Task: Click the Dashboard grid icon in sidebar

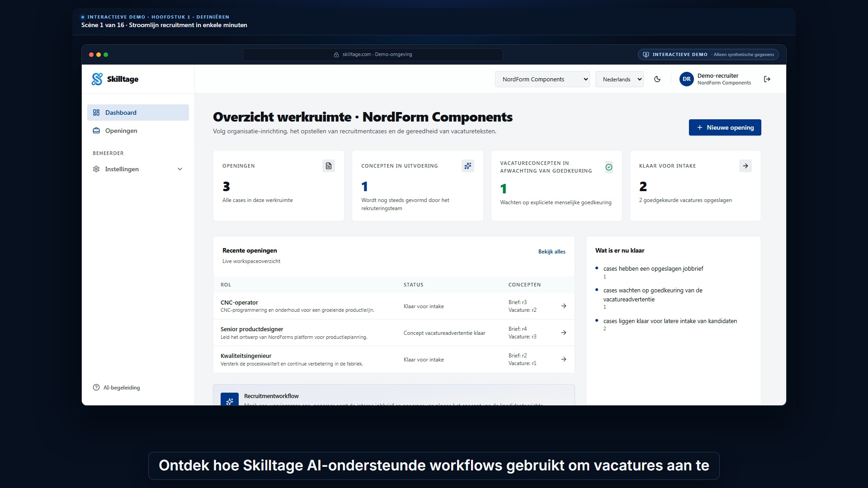Action: click(x=96, y=113)
